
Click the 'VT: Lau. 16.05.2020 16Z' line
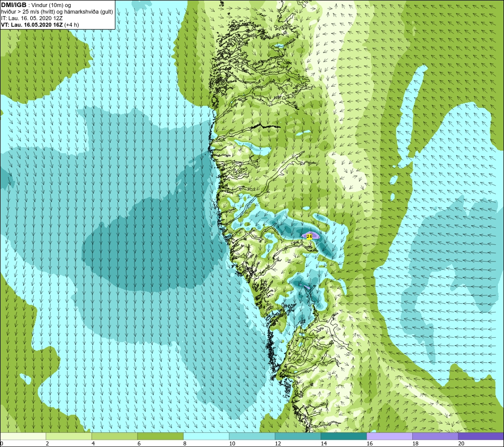point(32,25)
